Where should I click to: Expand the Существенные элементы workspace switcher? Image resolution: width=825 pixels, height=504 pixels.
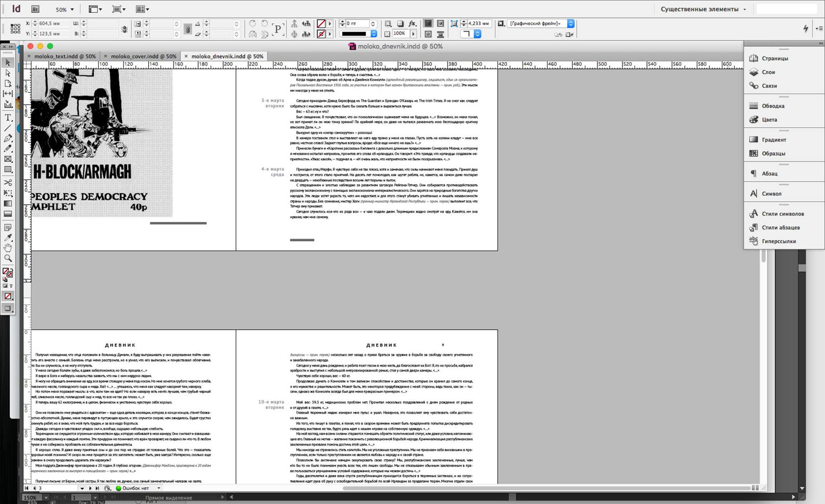tap(703, 9)
